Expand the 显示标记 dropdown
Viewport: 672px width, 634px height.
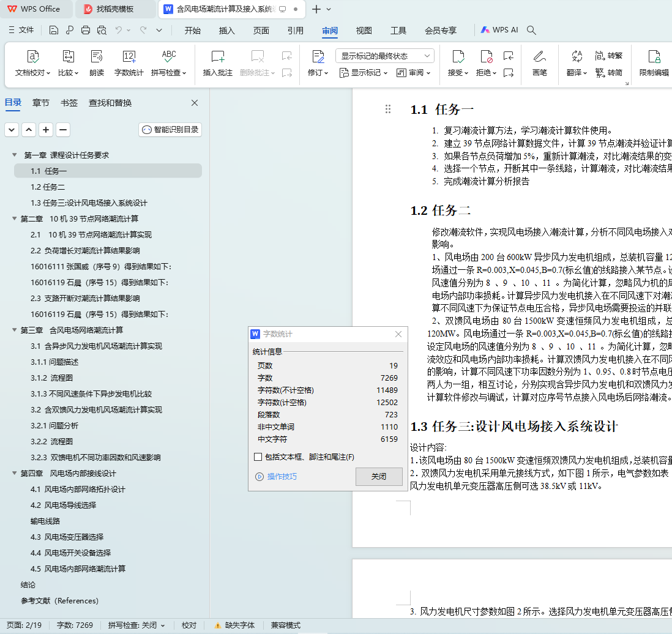coord(364,73)
